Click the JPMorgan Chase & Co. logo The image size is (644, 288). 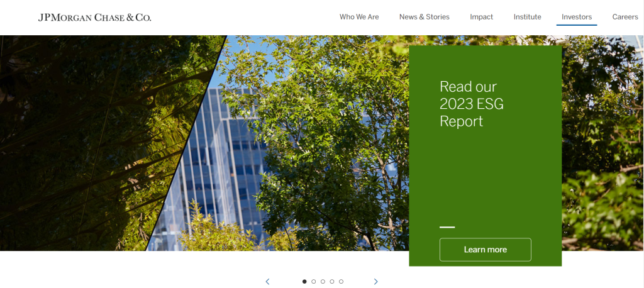tap(94, 17)
